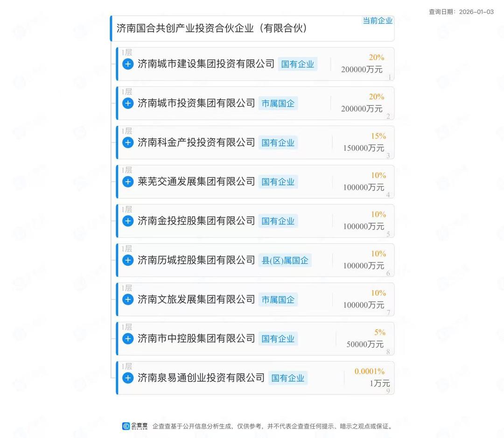This screenshot has width=504, height=438.
Task: Click 县(区)属国企 tag on 济南历城控股集团
Action: point(285,261)
